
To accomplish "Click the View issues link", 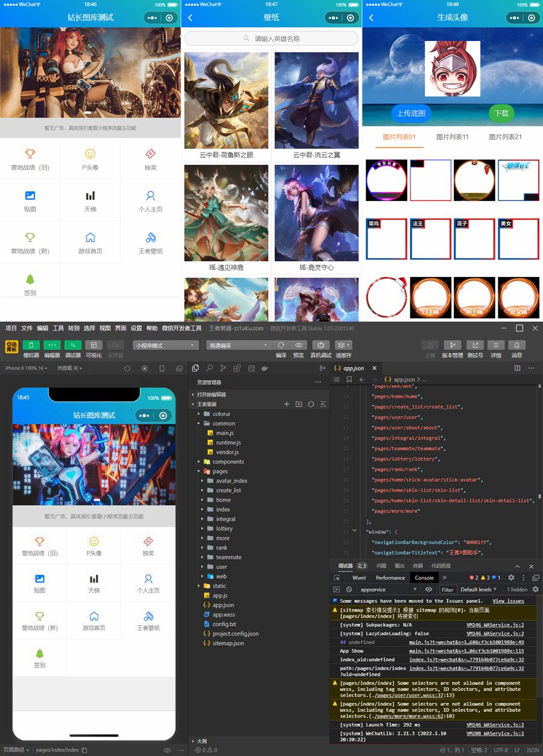I will click(x=508, y=601).
